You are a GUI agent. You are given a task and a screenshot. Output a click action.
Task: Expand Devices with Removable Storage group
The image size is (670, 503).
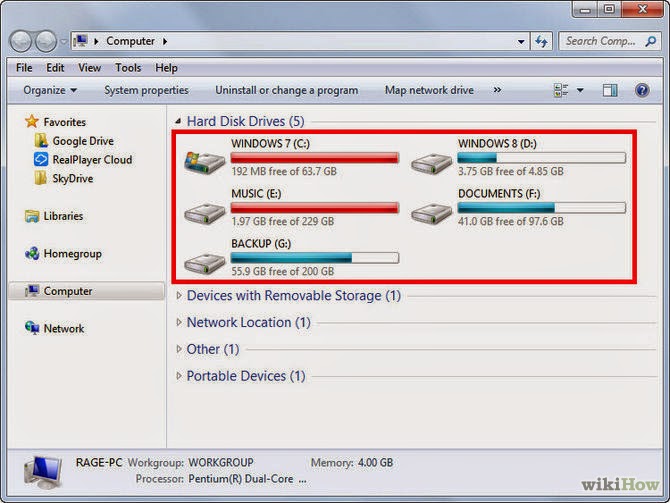coord(179,296)
